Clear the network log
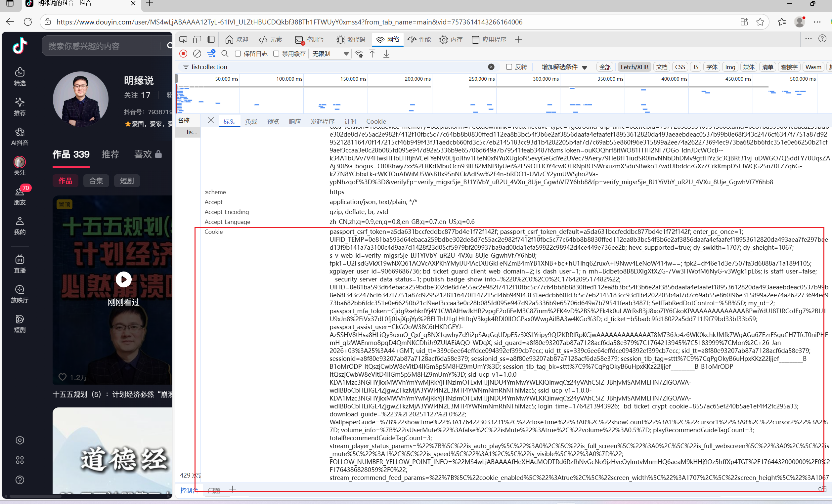Screen dimensions: 832x504 197,54
